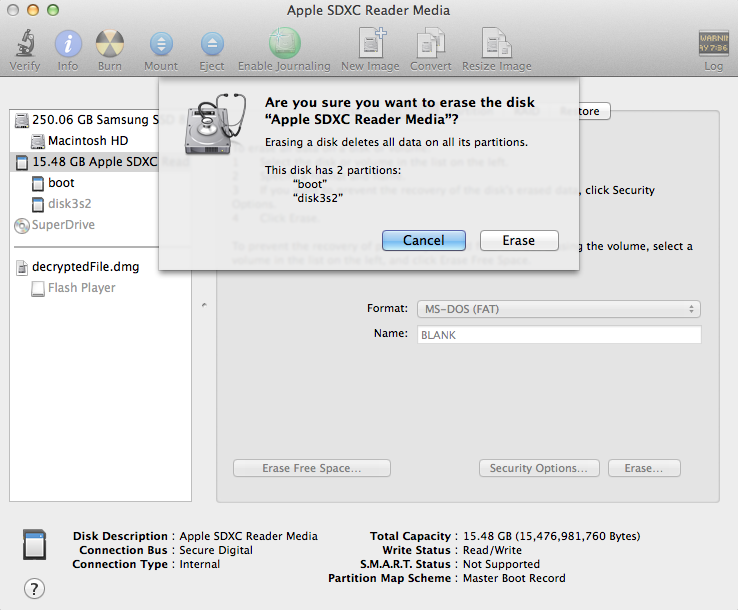738x610 pixels.
Task: Open the Info toolbar icon
Action: (68, 44)
